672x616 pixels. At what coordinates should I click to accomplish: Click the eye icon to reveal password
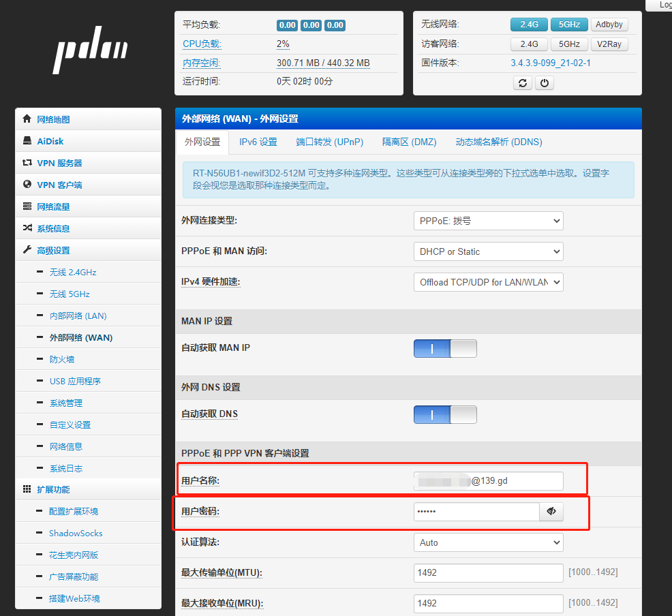click(551, 512)
